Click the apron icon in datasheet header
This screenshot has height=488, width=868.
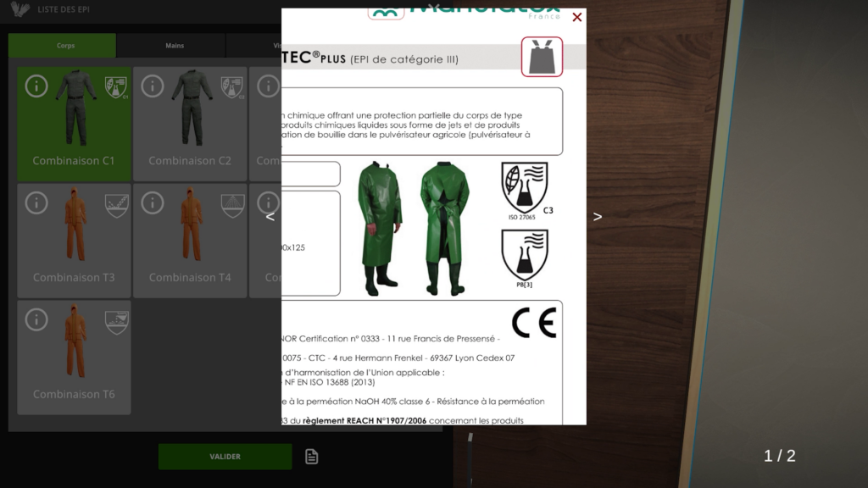click(x=542, y=57)
